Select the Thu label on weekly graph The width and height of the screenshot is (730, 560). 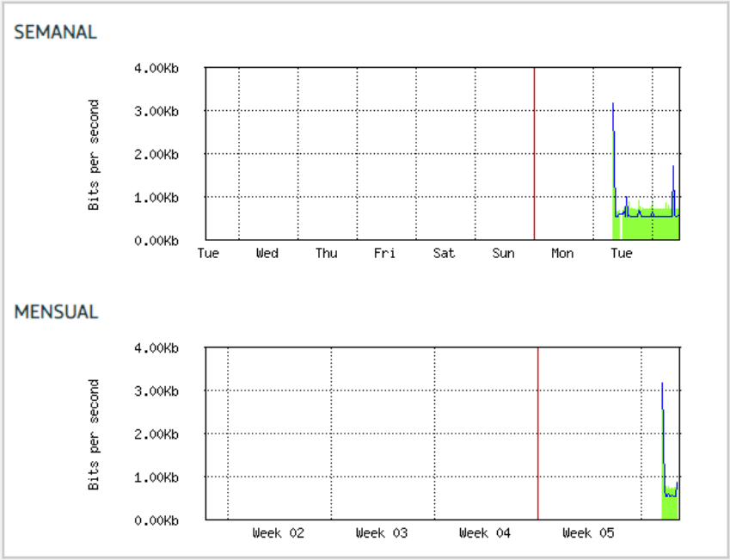point(326,253)
